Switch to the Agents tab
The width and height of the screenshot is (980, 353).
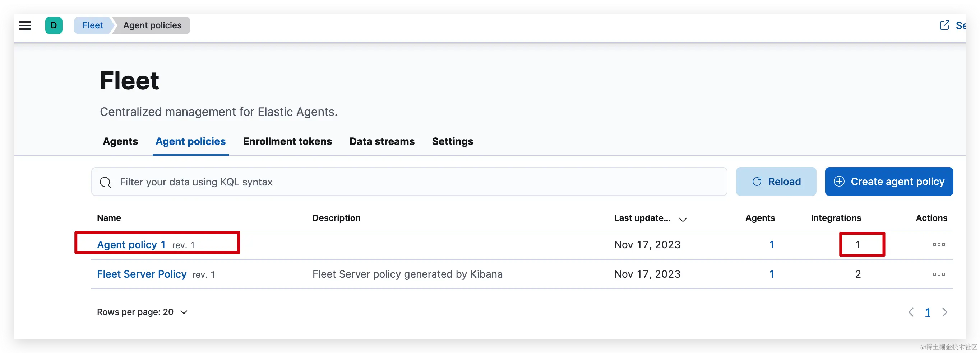(120, 141)
